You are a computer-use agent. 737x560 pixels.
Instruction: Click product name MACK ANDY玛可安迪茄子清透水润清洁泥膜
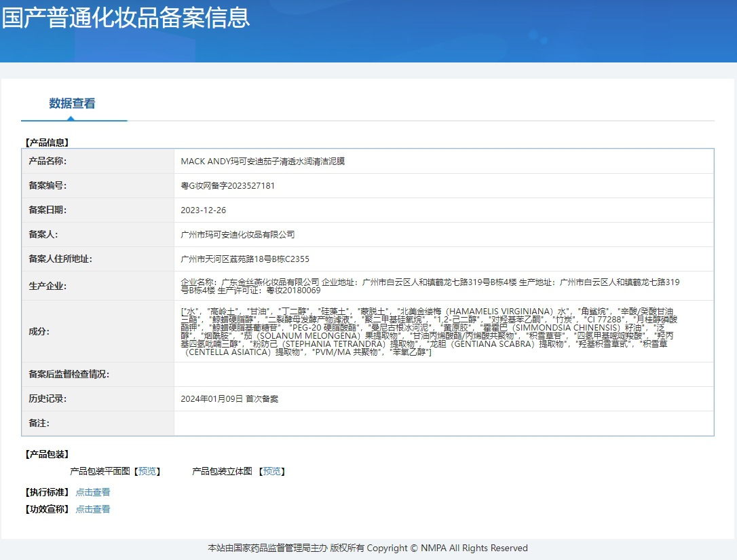[263, 162]
